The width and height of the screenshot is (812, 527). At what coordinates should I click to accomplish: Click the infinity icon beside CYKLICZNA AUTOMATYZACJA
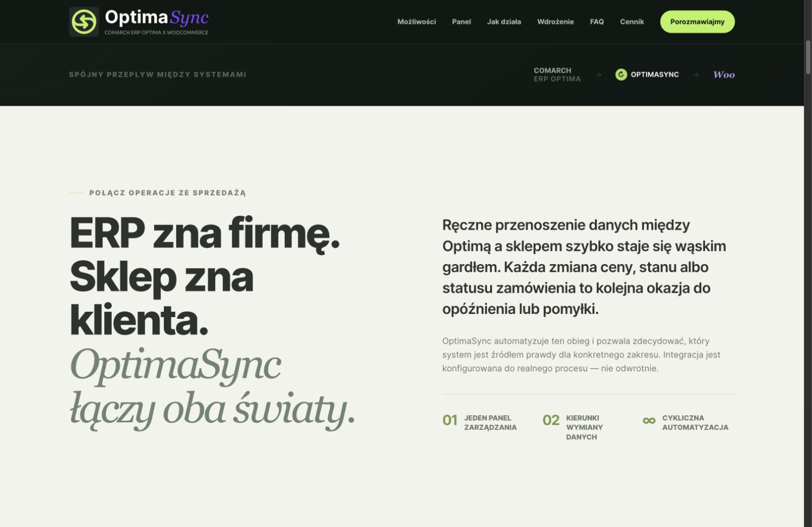[649, 420]
